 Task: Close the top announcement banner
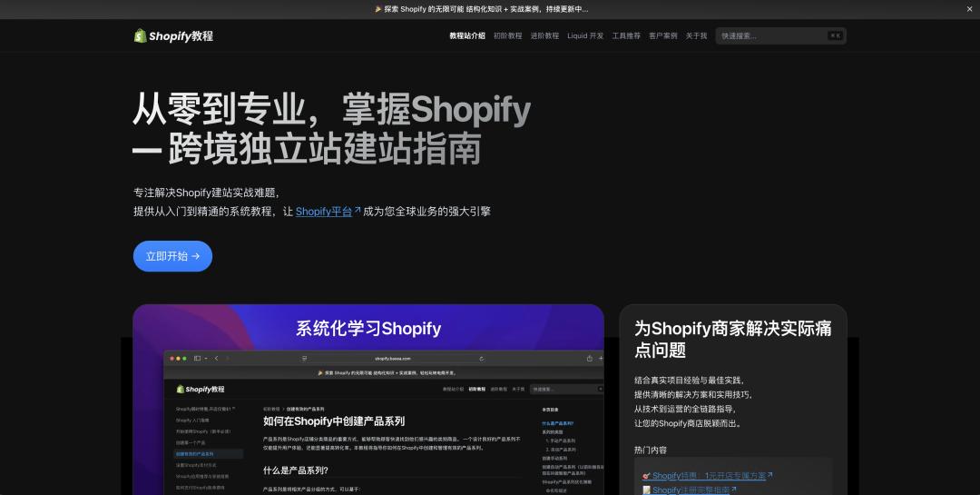(x=970, y=9)
